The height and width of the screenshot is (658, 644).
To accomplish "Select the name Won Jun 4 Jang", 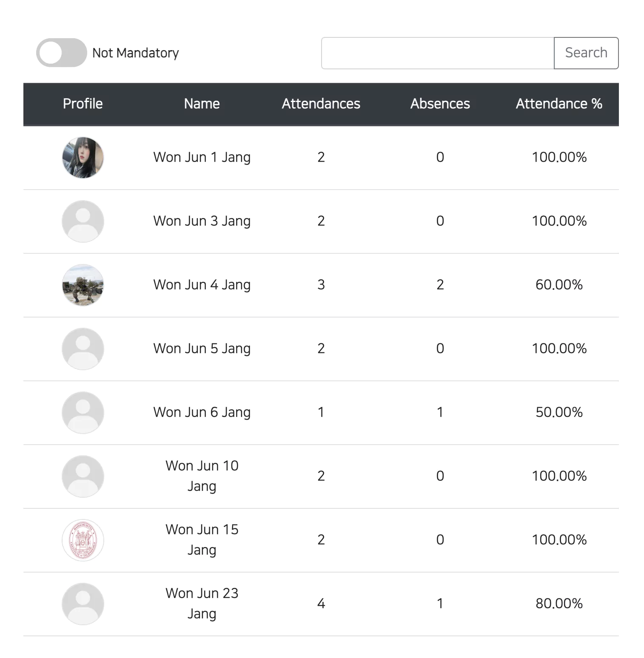I will click(x=202, y=285).
